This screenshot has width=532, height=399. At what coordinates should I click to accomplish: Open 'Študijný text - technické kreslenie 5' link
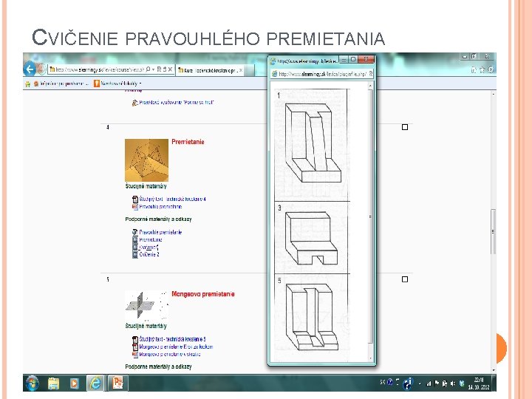point(172,339)
